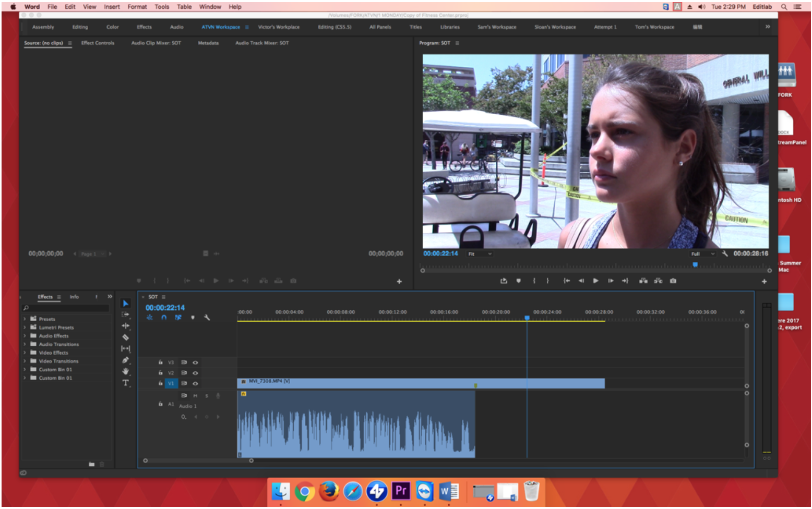Open the Fit zoom level dropdown
The height and width of the screenshot is (509, 812).
pyautogui.click(x=480, y=254)
